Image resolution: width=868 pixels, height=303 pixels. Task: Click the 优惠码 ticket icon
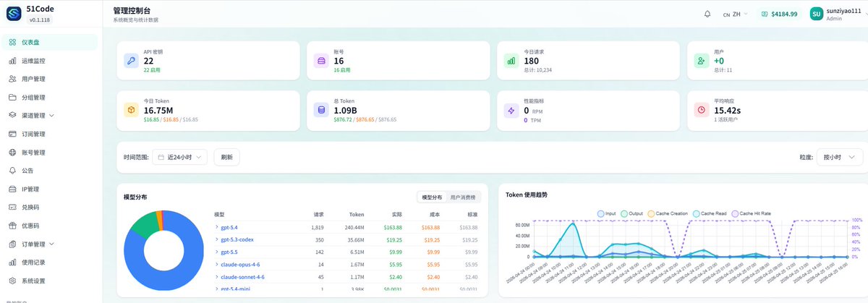tap(12, 226)
